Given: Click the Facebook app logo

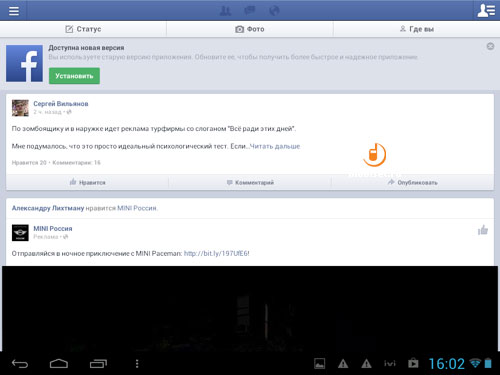Looking at the screenshot, I should [24, 63].
